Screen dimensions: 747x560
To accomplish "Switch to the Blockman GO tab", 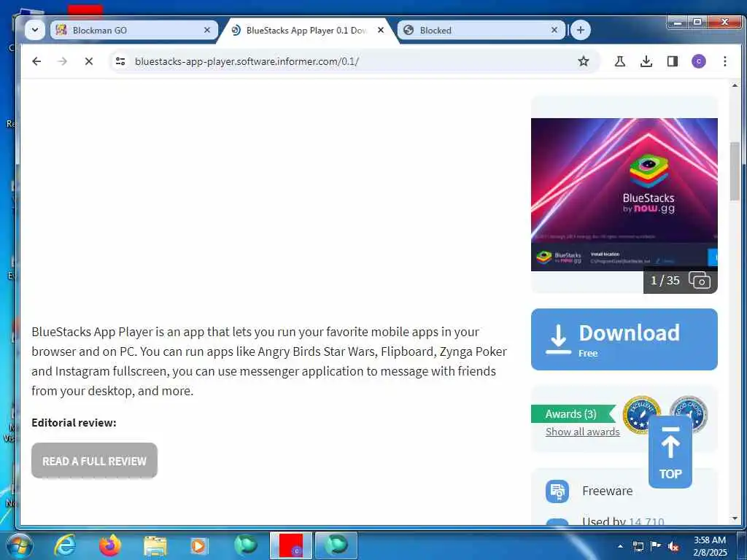I will [x=134, y=30].
